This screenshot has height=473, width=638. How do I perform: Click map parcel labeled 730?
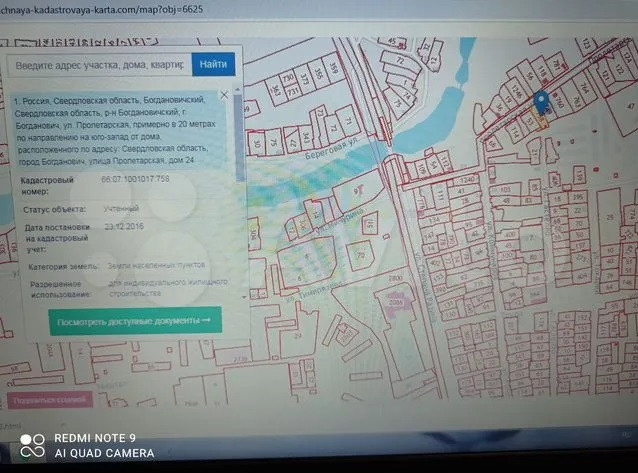point(288,77)
